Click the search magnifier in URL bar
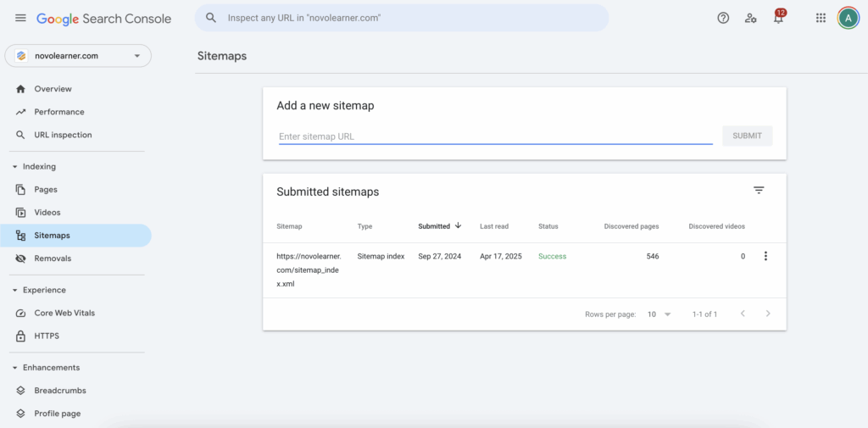Screen dimensions: 868x428 click(x=211, y=18)
